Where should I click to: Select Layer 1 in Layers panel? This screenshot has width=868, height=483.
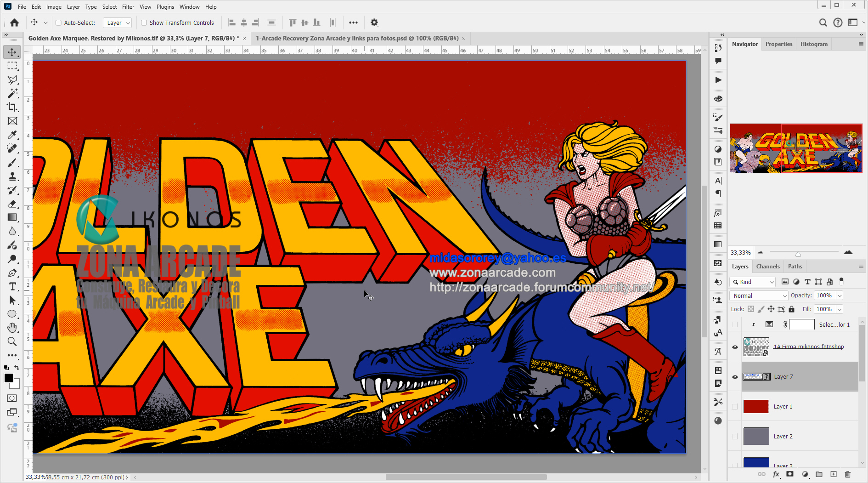click(x=800, y=407)
